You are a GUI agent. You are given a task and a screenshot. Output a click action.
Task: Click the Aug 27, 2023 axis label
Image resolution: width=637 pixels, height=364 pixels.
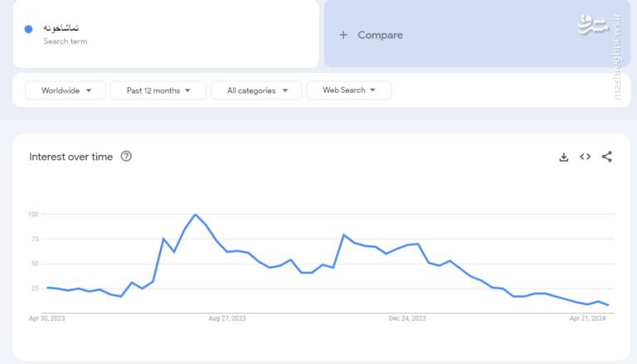coord(226,318)
